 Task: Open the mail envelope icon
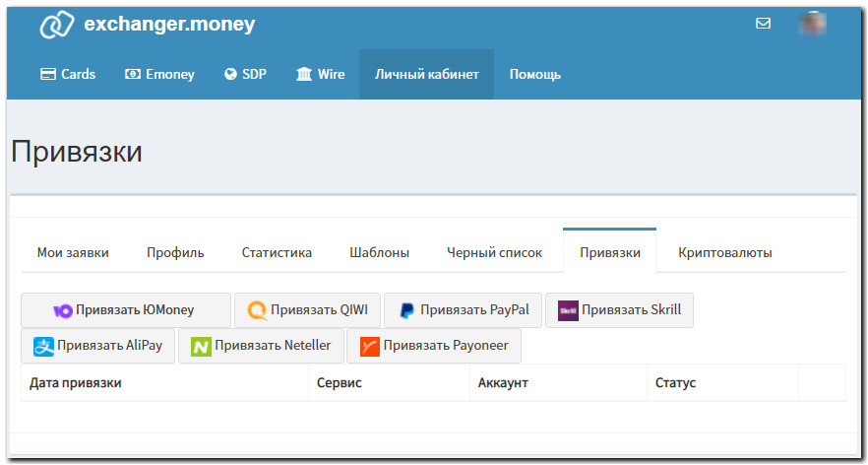tap(764, 24)
